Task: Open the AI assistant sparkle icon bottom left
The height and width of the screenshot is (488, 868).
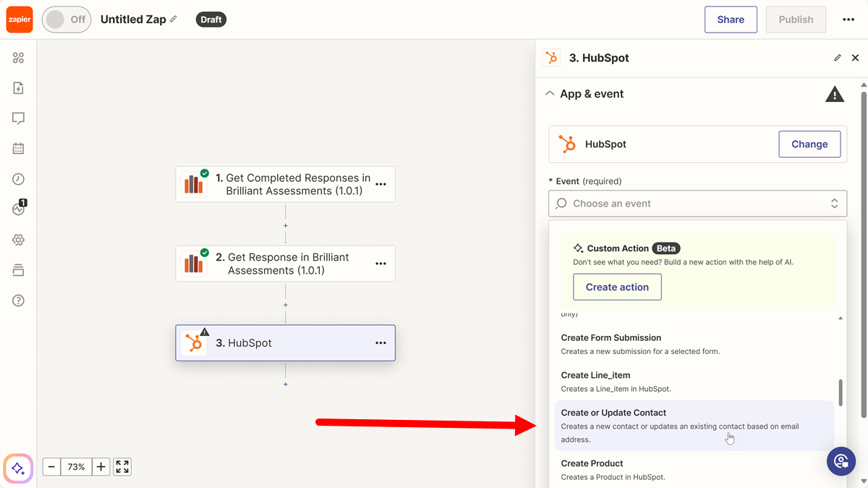Action: coord(17,469)
